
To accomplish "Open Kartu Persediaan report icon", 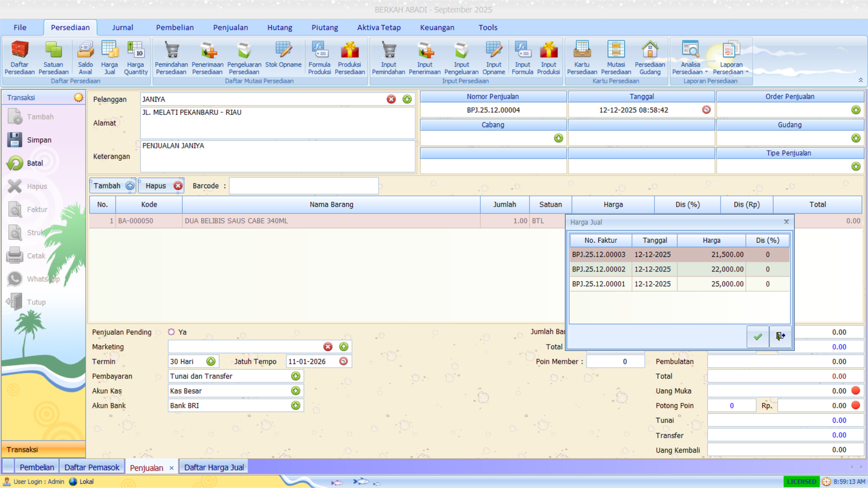I will 582,57.
